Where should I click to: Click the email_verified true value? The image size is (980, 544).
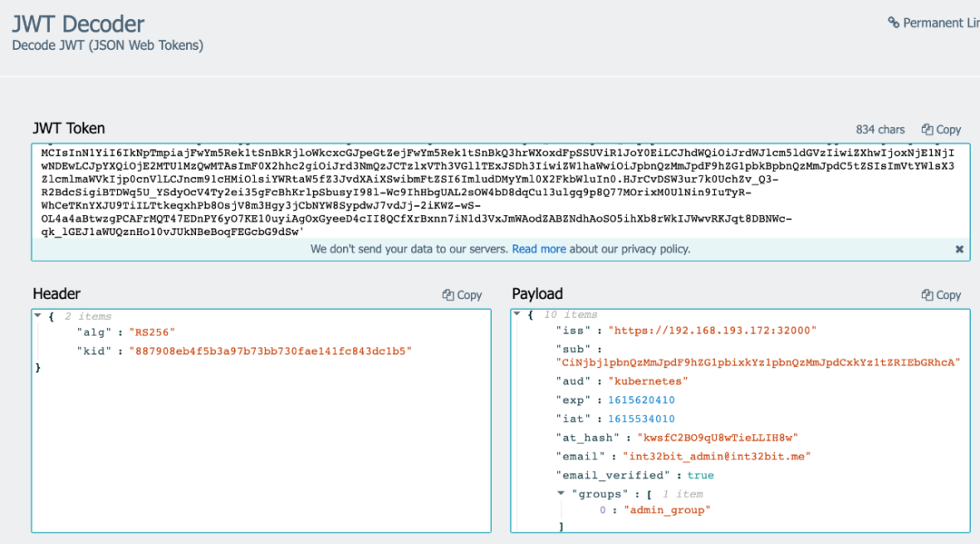[701, 475]
